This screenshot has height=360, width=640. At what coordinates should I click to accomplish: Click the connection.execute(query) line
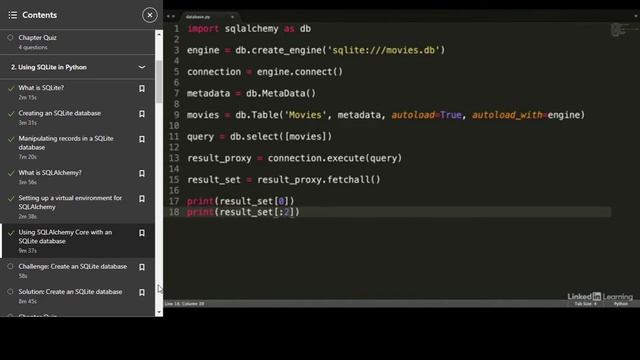[x=294, y=158]
